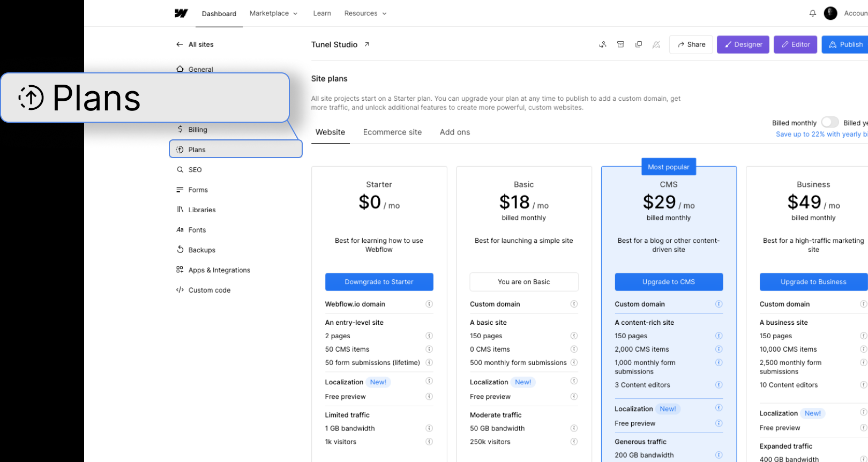Select the Website plans tab
This screenshot has width=868, height=462.
[x=331, y=132]
